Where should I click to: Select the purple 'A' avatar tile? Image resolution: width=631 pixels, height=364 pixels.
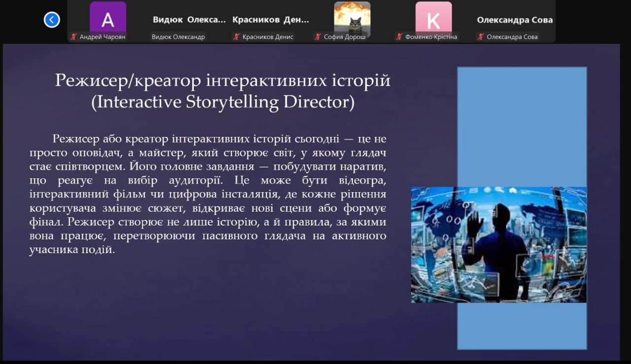click(x=107, y=19)
